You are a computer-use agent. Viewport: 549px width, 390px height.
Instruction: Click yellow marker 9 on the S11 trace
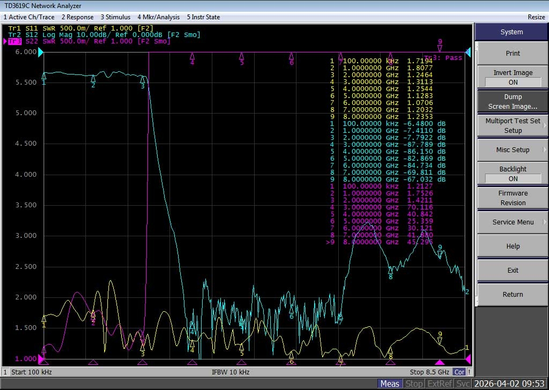440,339
